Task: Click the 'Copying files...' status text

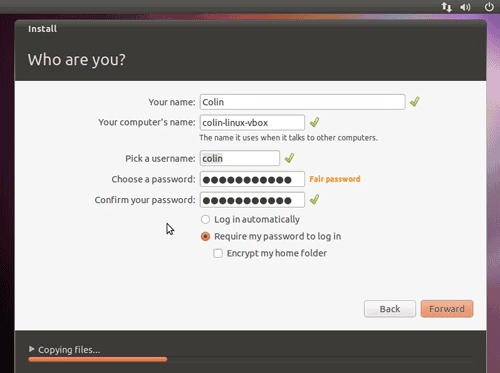Action: tap(69, 350)
